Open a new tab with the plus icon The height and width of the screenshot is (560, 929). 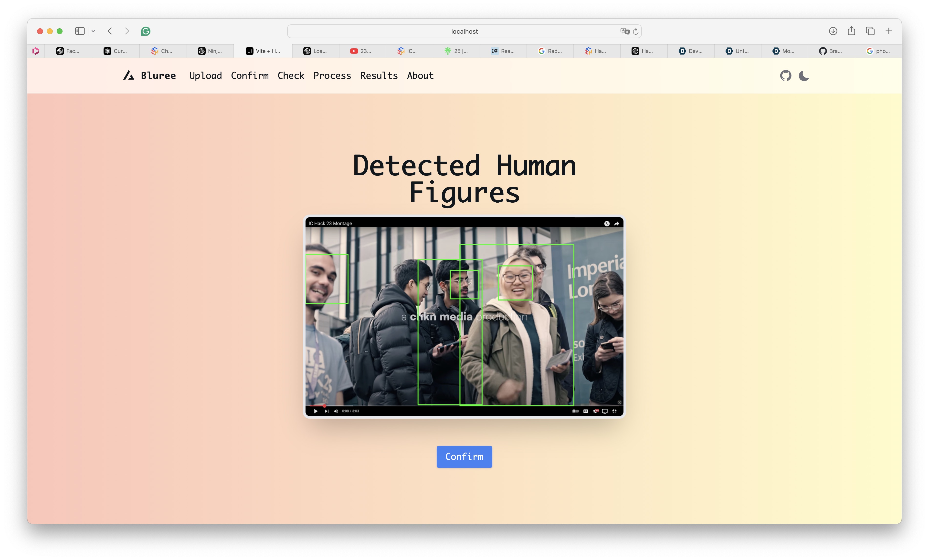(889, 31)
